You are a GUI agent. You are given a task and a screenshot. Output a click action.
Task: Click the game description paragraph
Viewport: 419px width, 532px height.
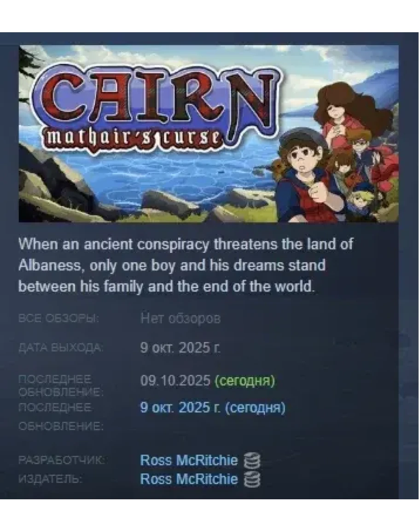[x=186, y=265]
